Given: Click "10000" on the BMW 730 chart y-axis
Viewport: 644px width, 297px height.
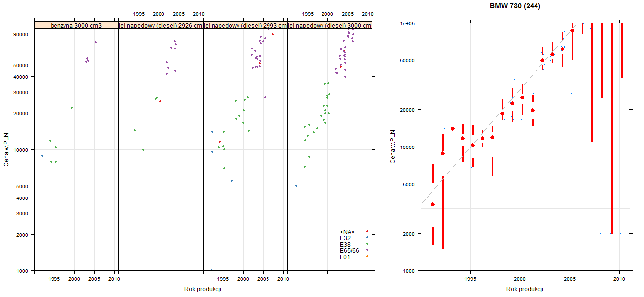Looking at the screenshot, I should [407, 147].
